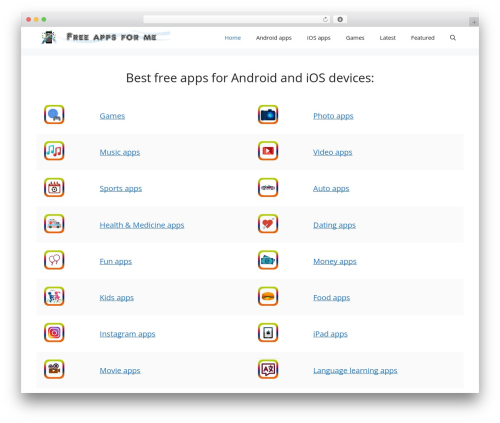Open the Photo apps camera icon
Image resolution: width=500 pixels, height=423 pixels.
[x=268, y=115]
